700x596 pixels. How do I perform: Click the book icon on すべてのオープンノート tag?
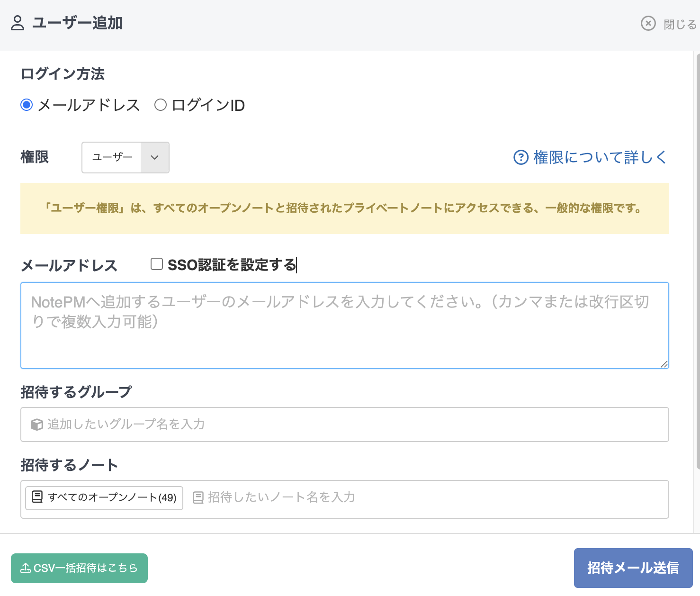37,497
